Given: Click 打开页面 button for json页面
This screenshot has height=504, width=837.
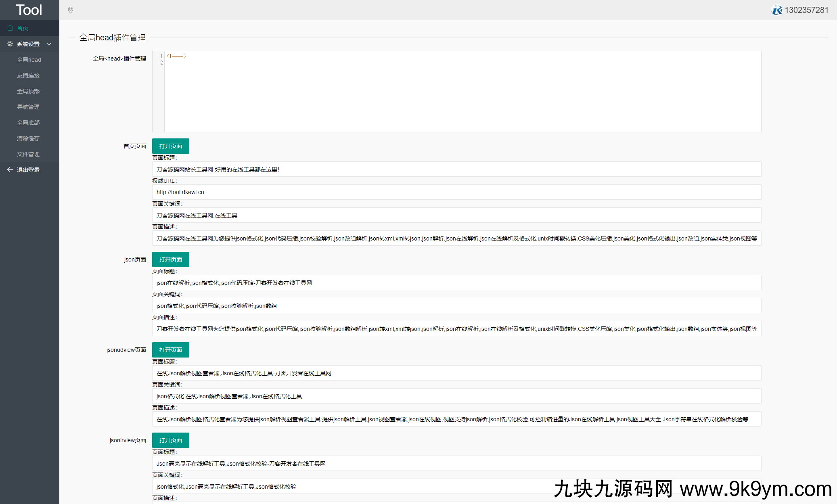Looking at the screenshot, I should (x=170, y=259).
